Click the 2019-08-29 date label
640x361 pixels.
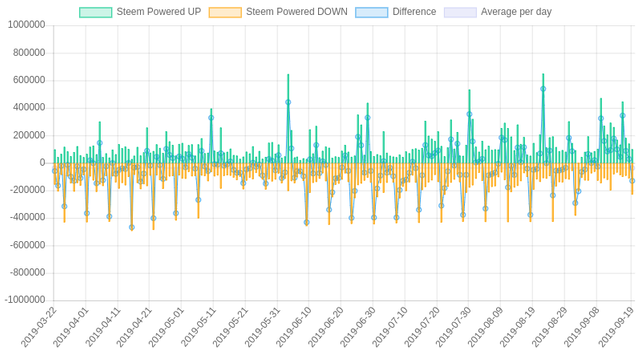point(550,328)
